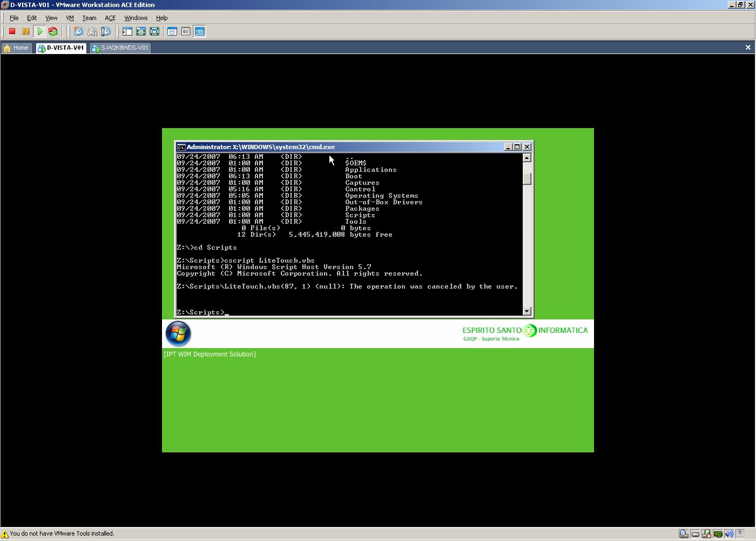Click the 'Captures' directory entry

point(362,183)
